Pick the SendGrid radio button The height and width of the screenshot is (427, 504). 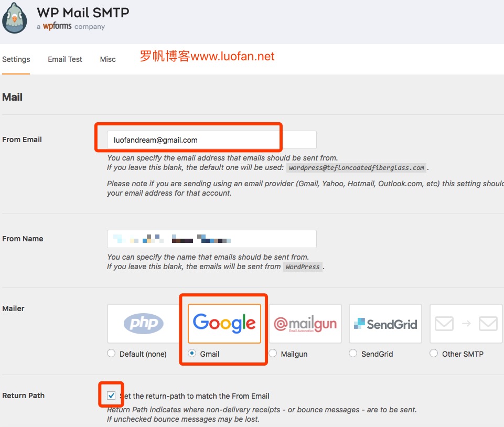pyautogui.click(x=353, y=354)
